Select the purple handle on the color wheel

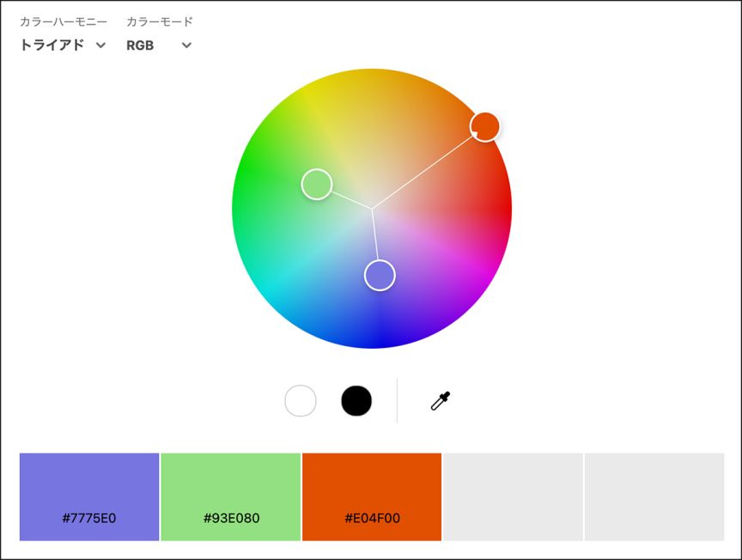(x=380, y=276)
